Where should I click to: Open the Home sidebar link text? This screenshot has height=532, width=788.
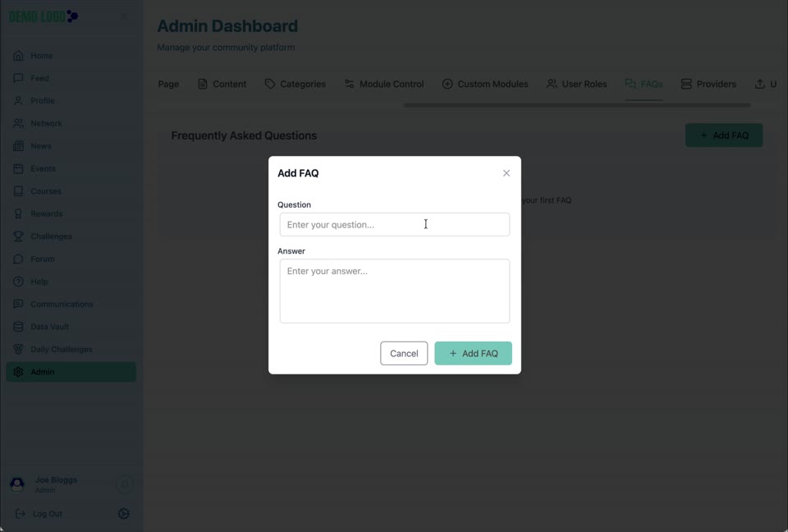tap(41, 56)
